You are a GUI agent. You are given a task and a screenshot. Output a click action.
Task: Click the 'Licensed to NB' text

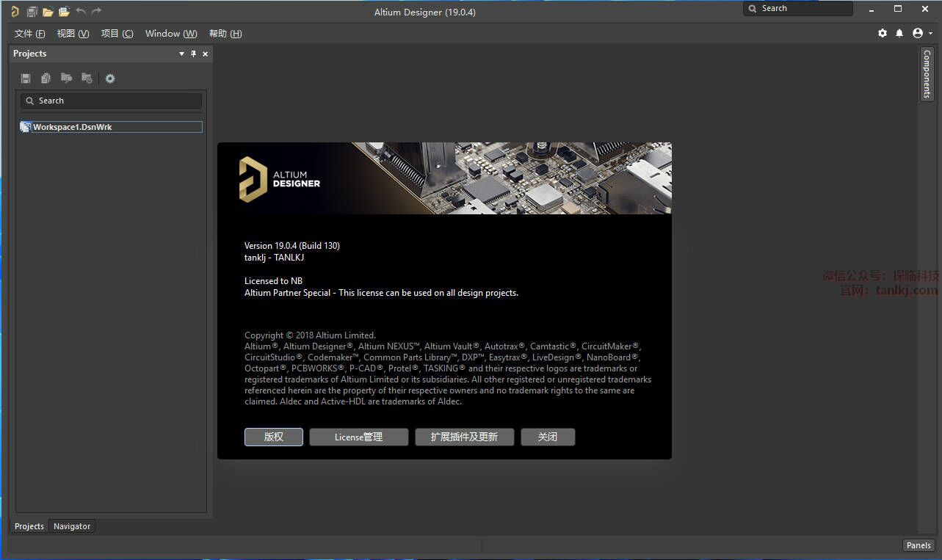point(273,280)
